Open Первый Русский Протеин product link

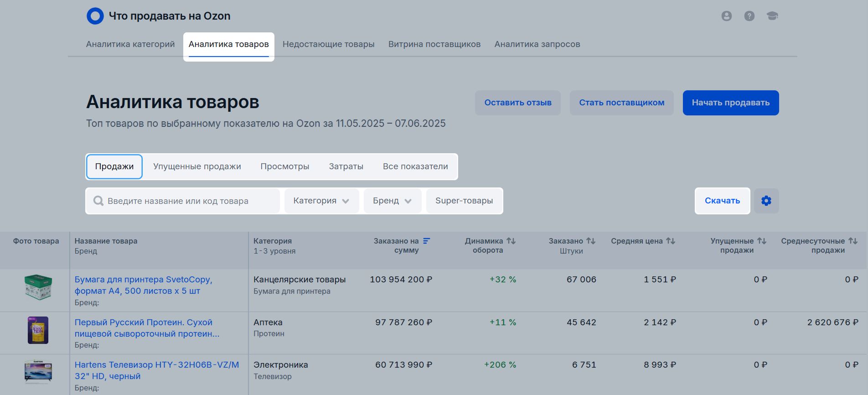point(147,328)
